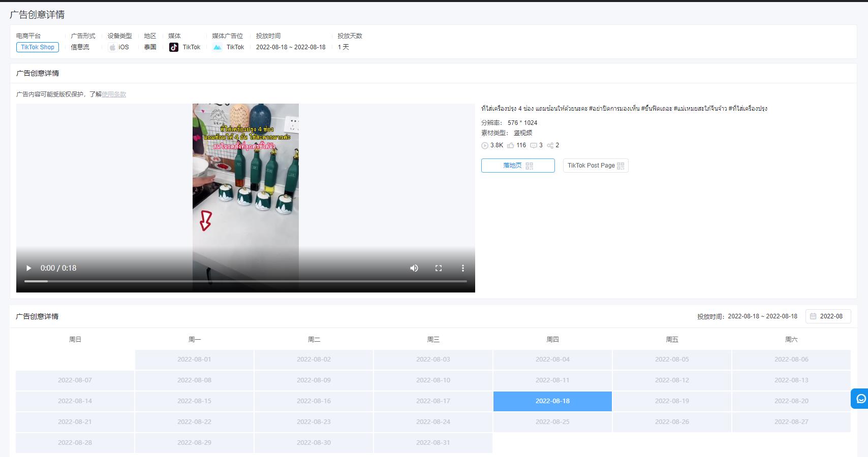Screen dimensions: 868x457
Task: Mute the video volume speaker icon
Action: tap(414, 268)
